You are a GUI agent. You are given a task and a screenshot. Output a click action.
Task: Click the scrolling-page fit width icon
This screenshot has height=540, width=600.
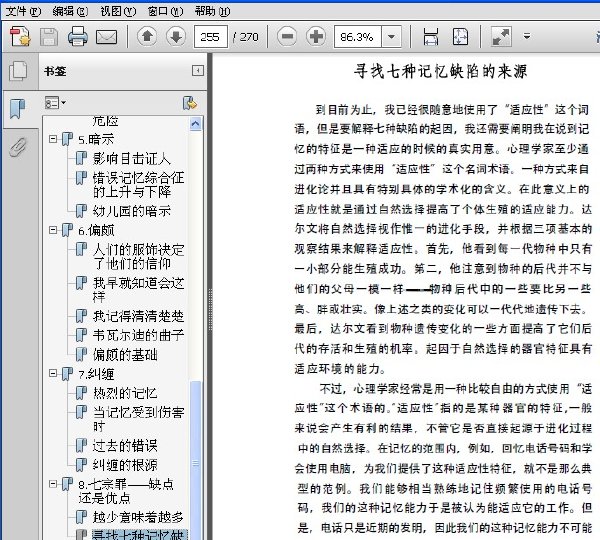[431, 37]
